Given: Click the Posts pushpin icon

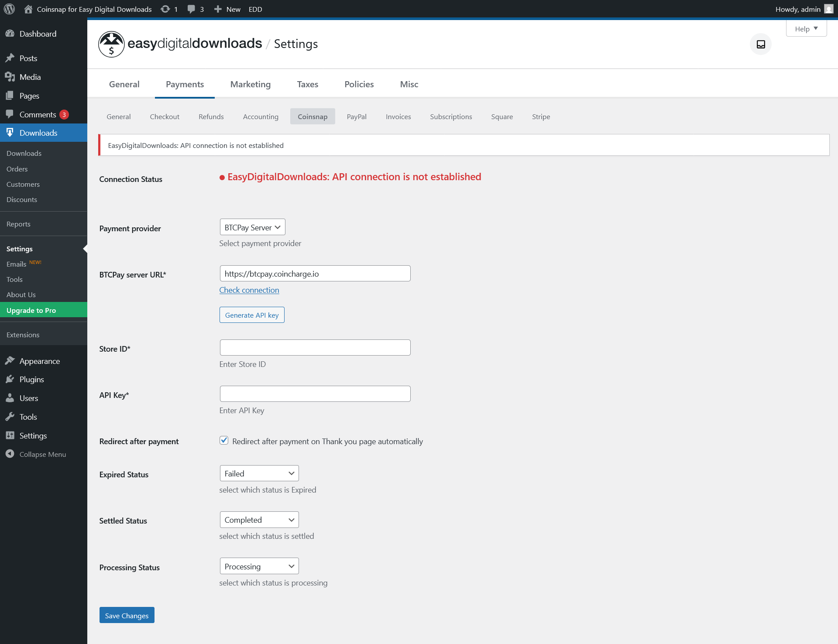Looking at the screenshot, I should click(x=10, y=58).
